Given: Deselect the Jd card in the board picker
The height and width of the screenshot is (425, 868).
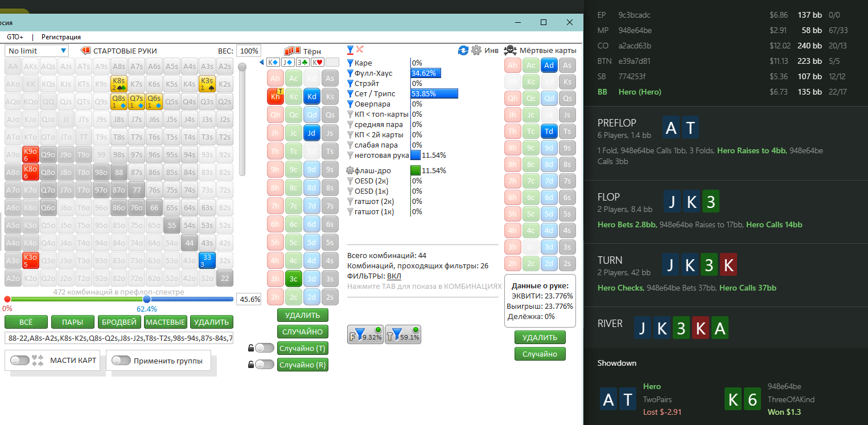Looking at the screenshot, I should click(x=311, y=133).
